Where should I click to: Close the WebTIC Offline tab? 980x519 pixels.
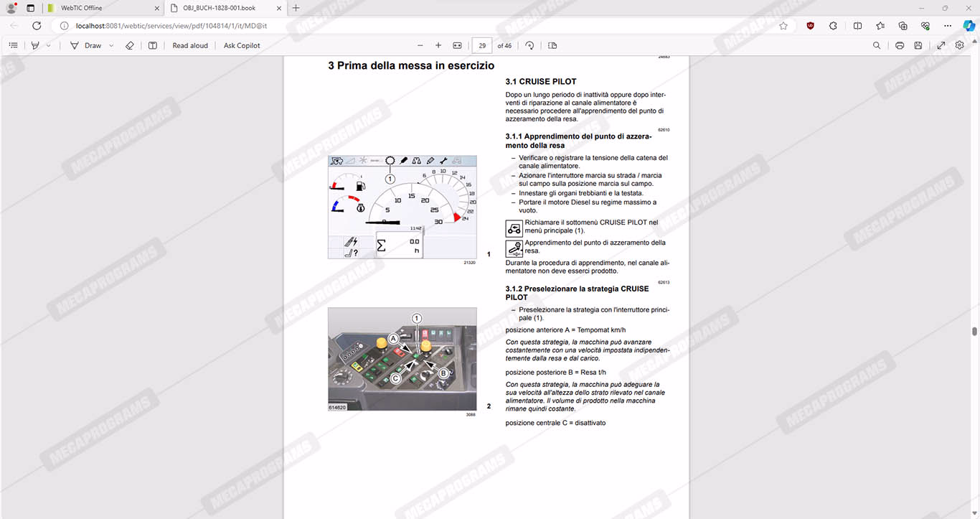pos(156,8)
